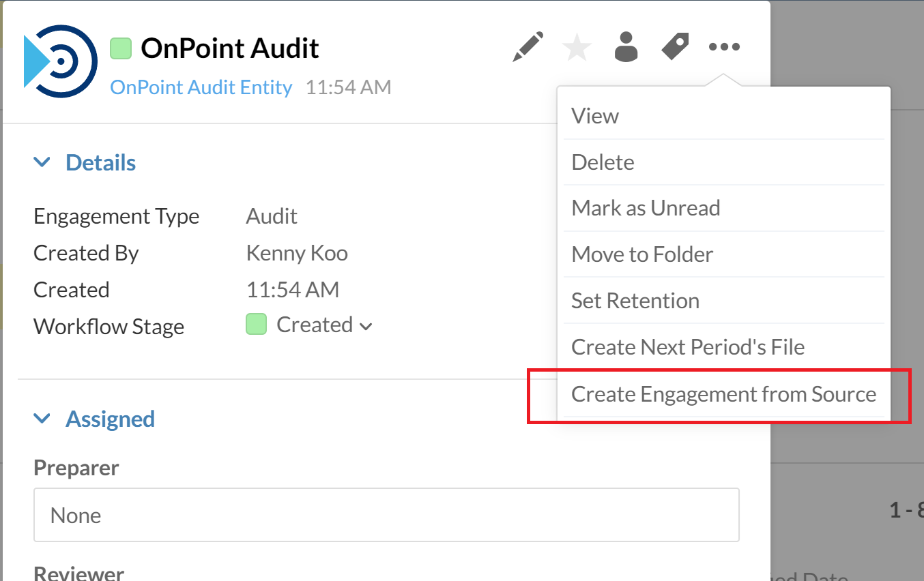Open the ellipsis more options icon
This screenshot has width=924, height=581.
tap(724, 46)
